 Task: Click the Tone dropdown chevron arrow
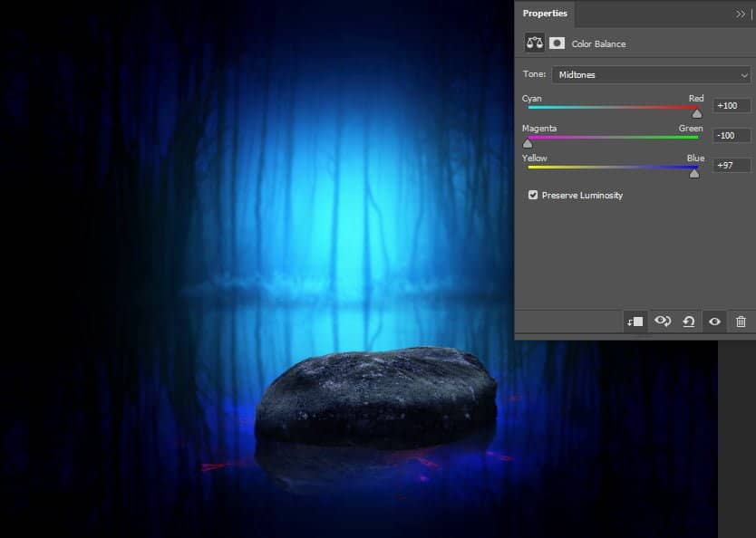(745, 74)
